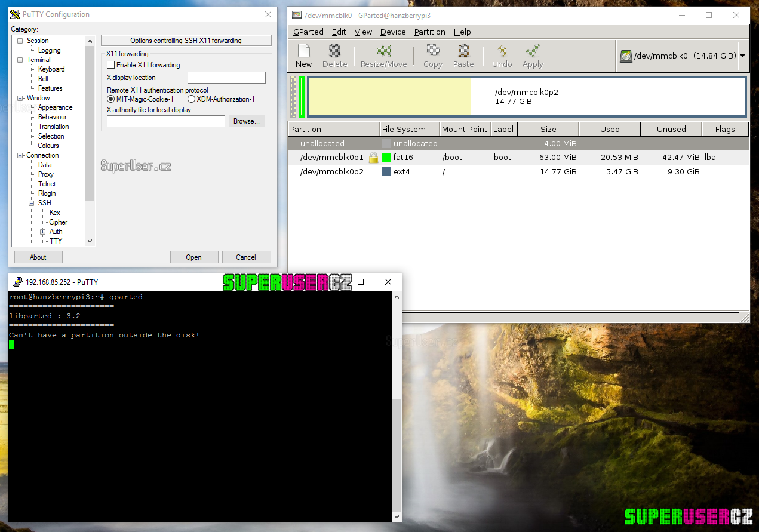Collapse the Terminal tree node

click(x=20, y=60)
